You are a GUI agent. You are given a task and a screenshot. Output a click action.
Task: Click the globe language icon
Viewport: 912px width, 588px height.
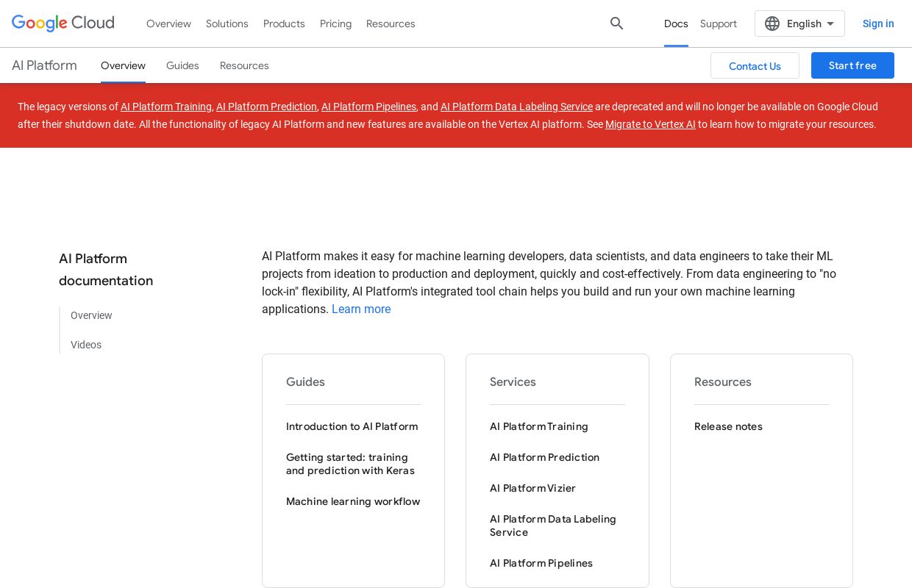(772, 24)
